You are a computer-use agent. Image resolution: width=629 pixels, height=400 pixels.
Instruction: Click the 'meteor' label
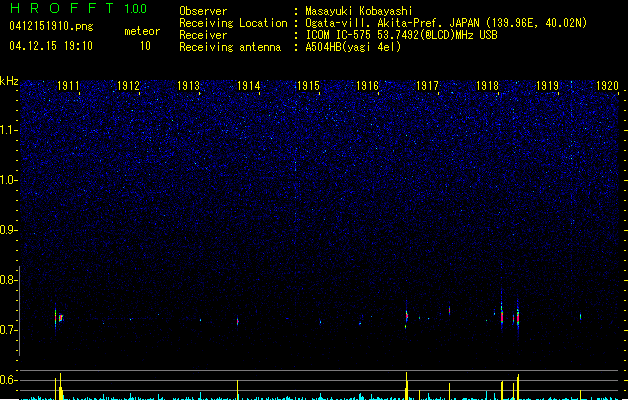(x=142, y=31)
